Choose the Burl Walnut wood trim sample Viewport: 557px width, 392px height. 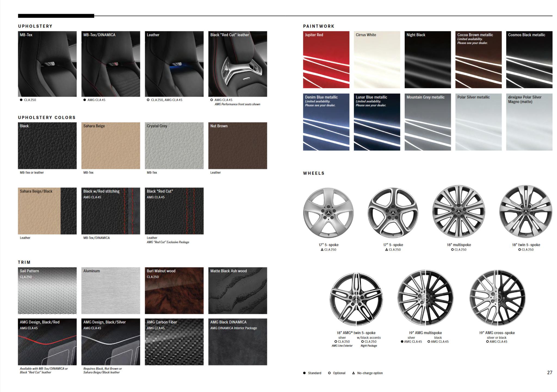click(174, 291)
